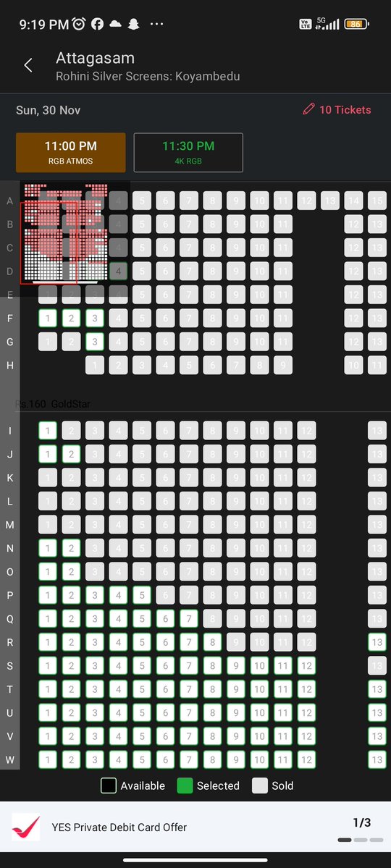
Task: Select seat 7 in row Q
Action: (x=189, y=618)
